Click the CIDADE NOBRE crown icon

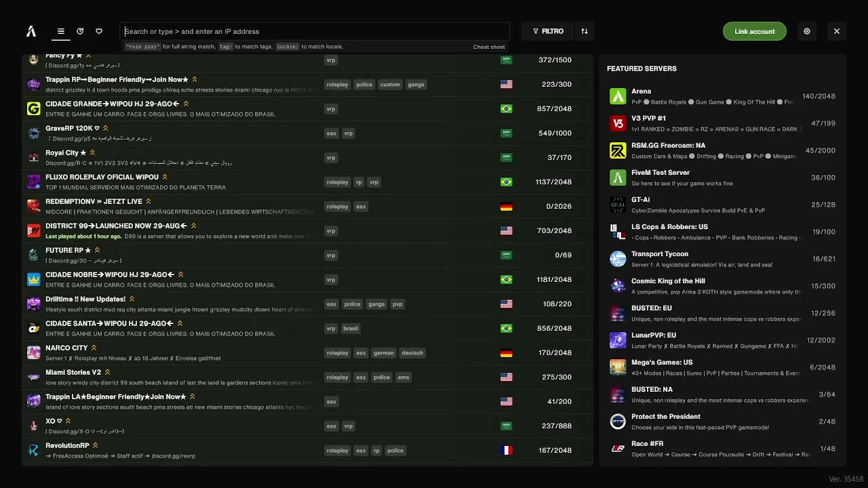pos(34,279)
